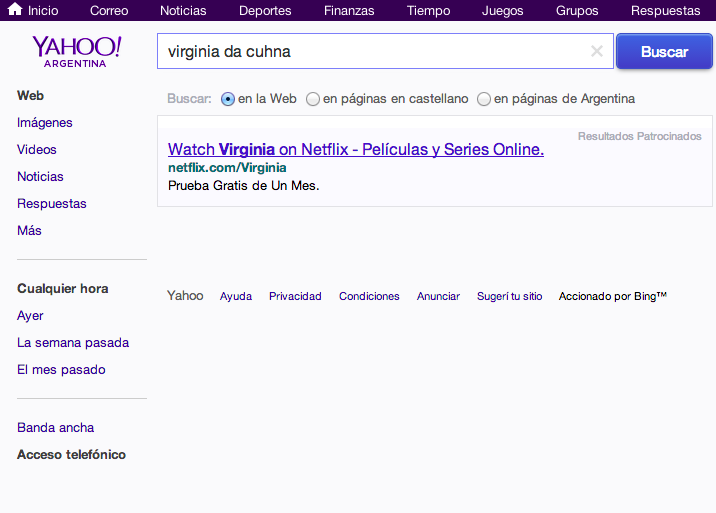Click the netflix.com/Virginia URL
The height and width of the screenshot is (513, 716).
point(227,168)
